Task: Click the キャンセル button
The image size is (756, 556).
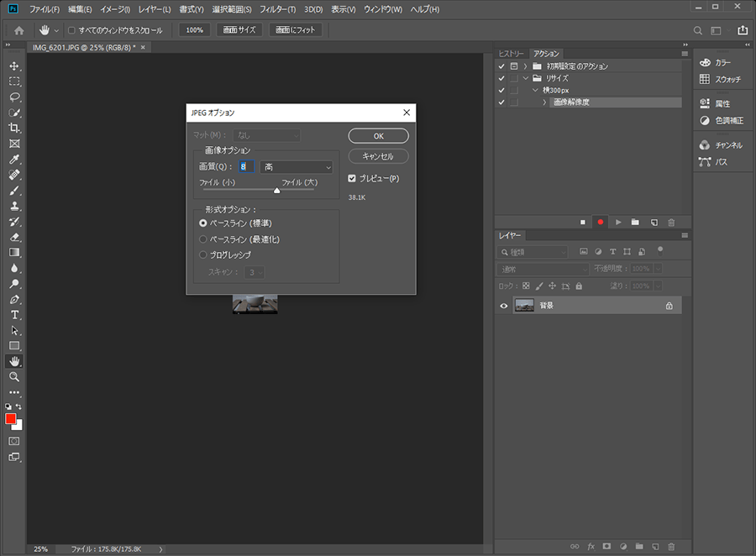Action: pos(378,156)
